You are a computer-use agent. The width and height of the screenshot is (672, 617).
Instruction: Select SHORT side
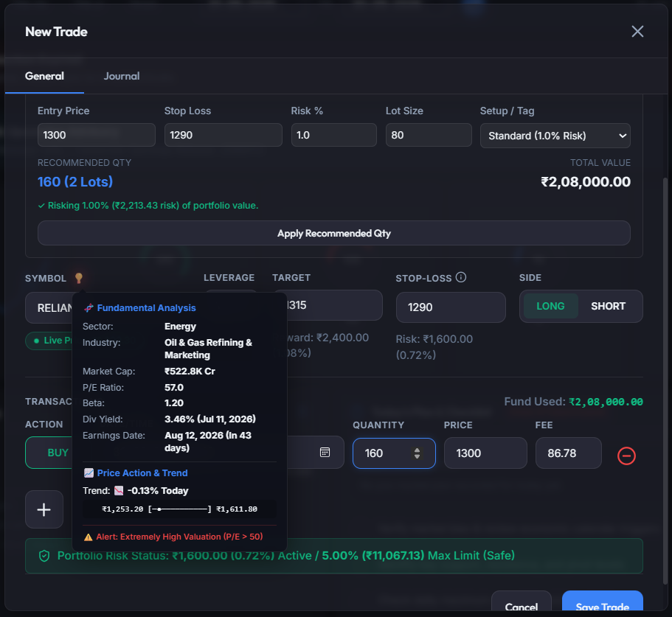(608, 306)
